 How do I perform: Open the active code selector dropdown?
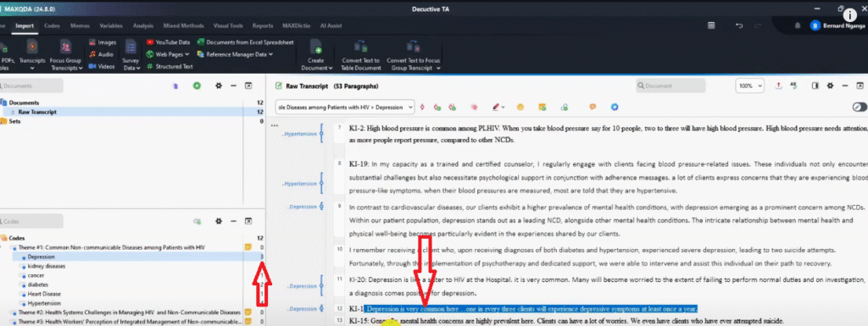pyautogui.click(x=345, y=107)
